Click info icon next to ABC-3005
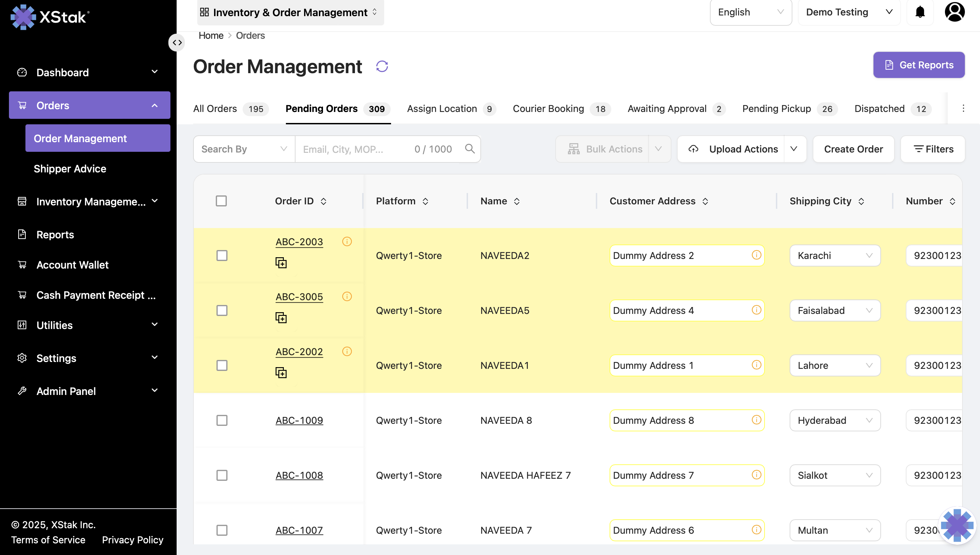 pyautogui.click(x=347, y=296)
